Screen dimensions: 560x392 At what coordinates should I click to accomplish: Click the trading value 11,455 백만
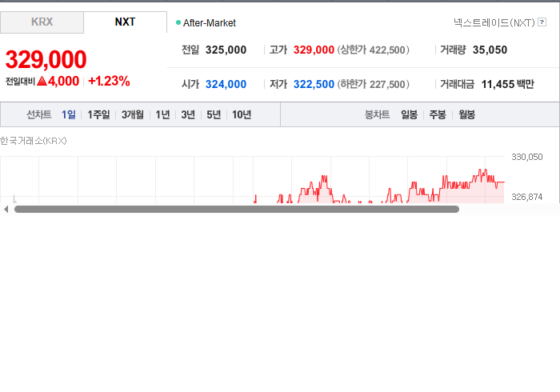click(x=507, y=84)
